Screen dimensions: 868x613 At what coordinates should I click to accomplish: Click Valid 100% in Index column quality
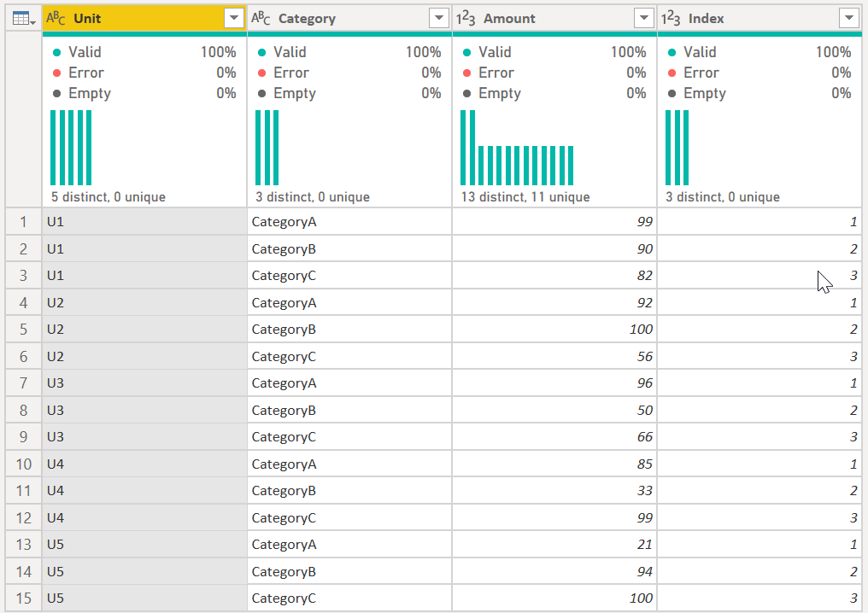pyautogui.click(x=759, y=52)
